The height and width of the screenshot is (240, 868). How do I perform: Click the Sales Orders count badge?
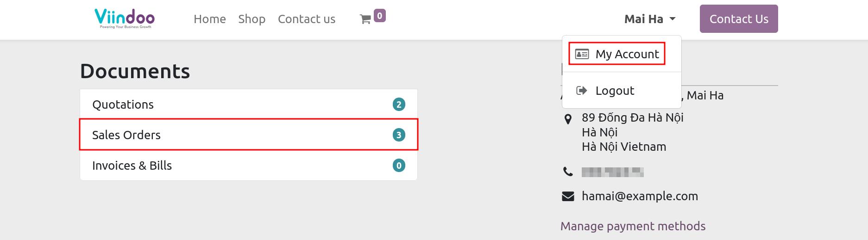pyautogui.click(x=399, y=135)
